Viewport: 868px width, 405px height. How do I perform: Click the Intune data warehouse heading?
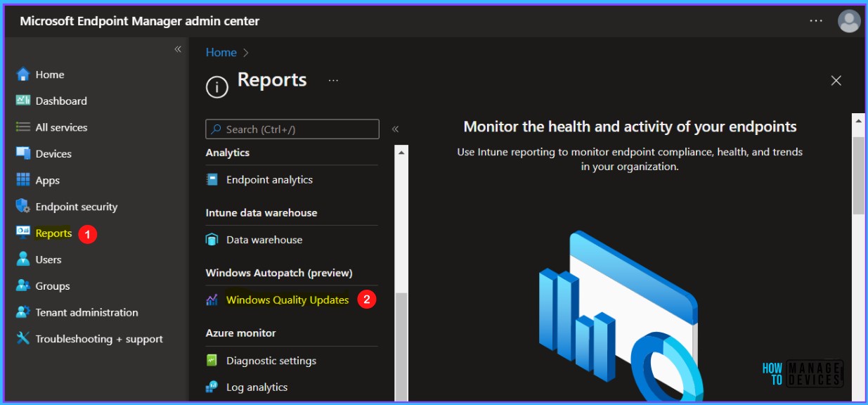261,213
